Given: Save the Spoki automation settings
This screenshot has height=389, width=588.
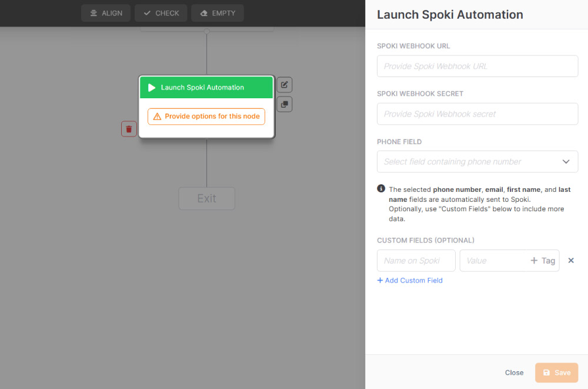Looking at the screenshot, I should [x=556, y=373].
